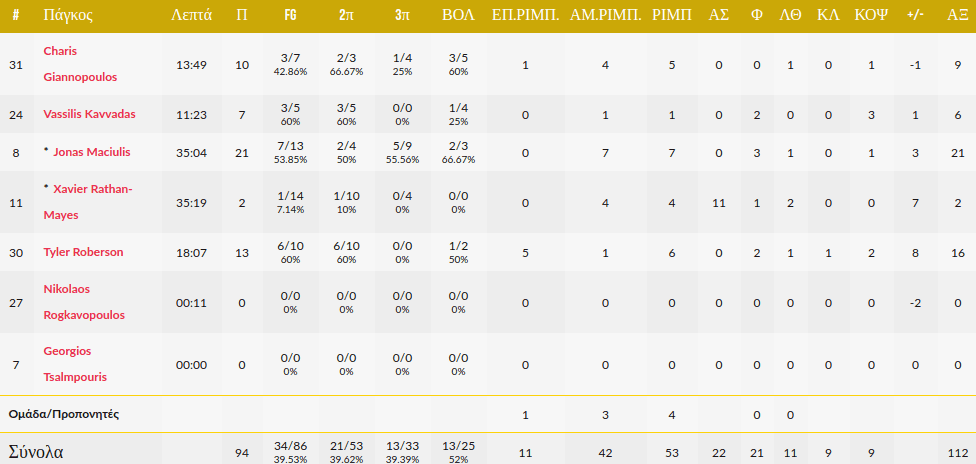Click Vassilis Kavvadas player name

89,115
